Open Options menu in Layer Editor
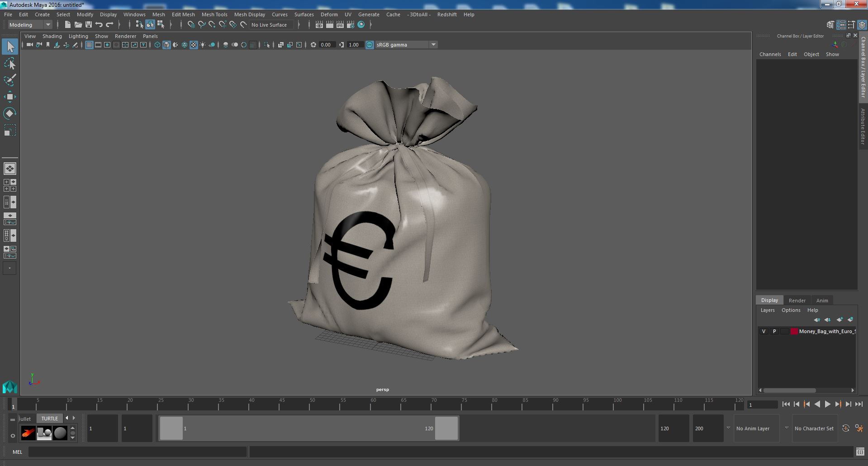Image resolution: width=868 pixels, height=466 pixels. [x=791, y=310]
